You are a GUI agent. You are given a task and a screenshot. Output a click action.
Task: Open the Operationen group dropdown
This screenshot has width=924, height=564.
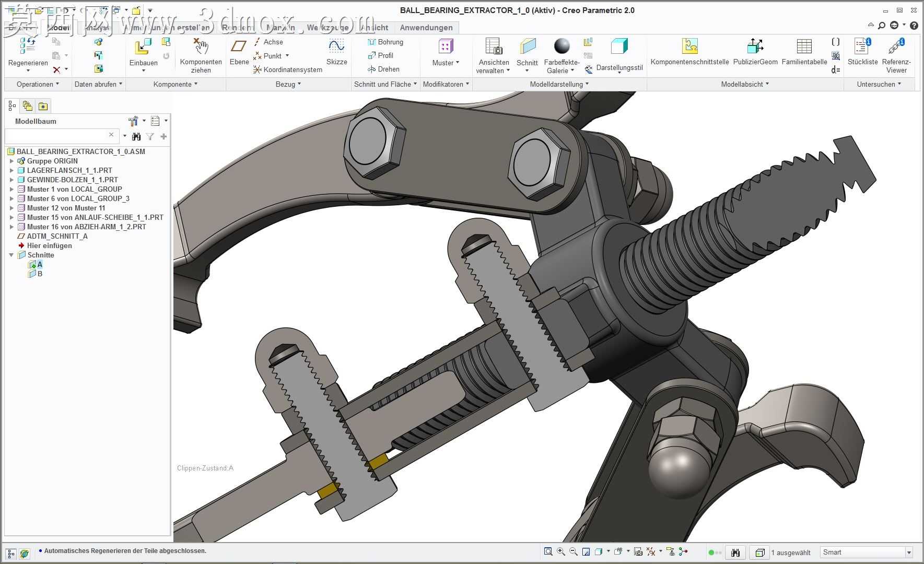(x=38, y=84)
